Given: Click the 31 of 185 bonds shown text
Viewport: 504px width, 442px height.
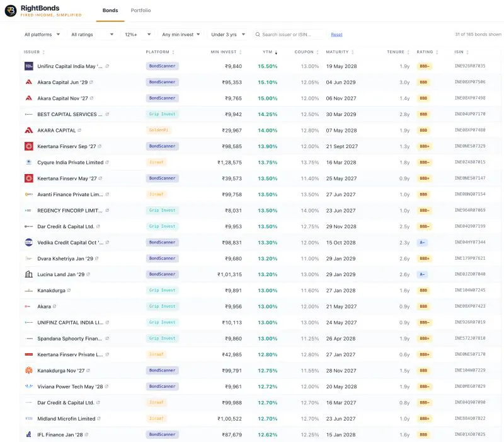Looking at the screenshot, I should tap(478, 34).
